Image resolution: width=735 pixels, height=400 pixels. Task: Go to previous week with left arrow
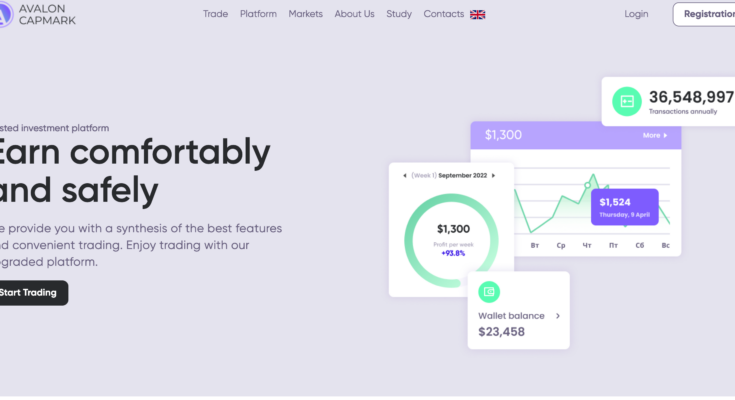[x=405, y=176]
